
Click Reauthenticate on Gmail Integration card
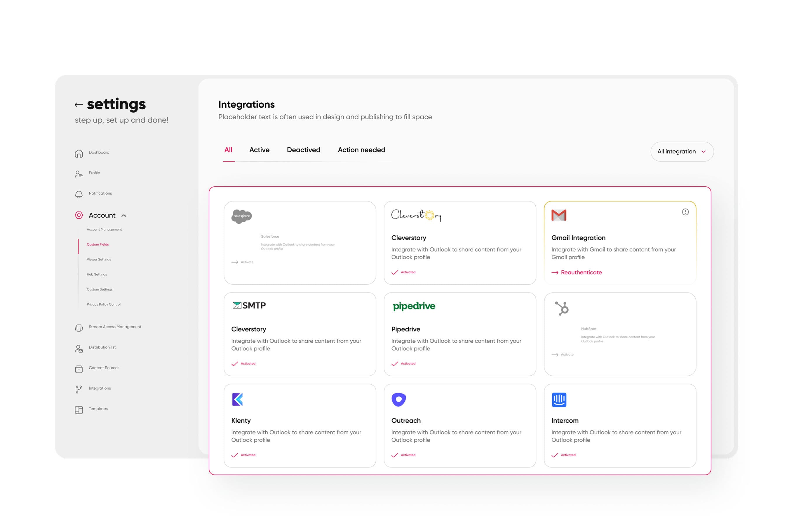(577, 272)
